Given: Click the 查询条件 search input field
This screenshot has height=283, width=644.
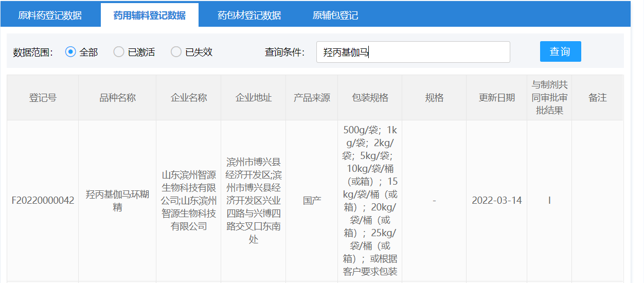Looking at the screenshot, I should click(413, 52).
